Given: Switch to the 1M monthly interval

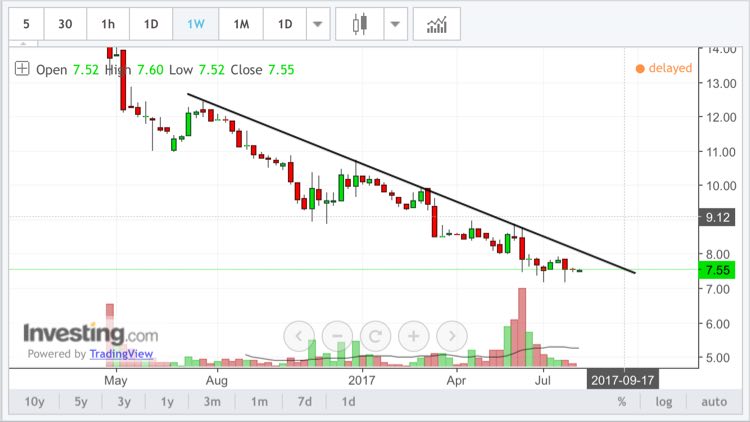Looking at the screenshot, I should click(241, 24).
